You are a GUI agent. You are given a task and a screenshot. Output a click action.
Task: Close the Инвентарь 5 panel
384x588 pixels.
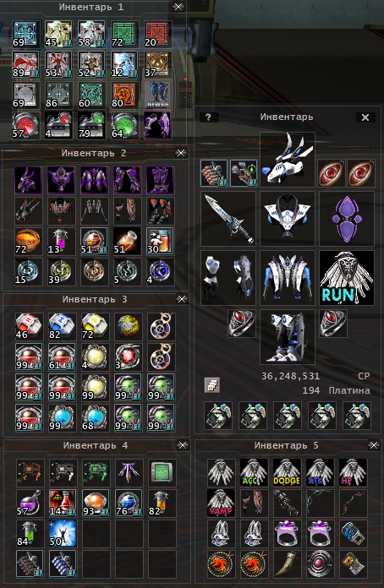(x=374, y=445)
